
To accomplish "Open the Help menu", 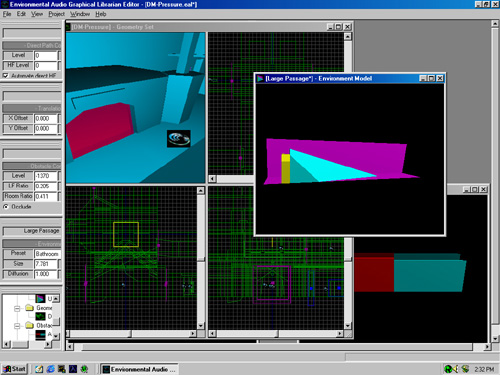I will click(x=101, y=14).
